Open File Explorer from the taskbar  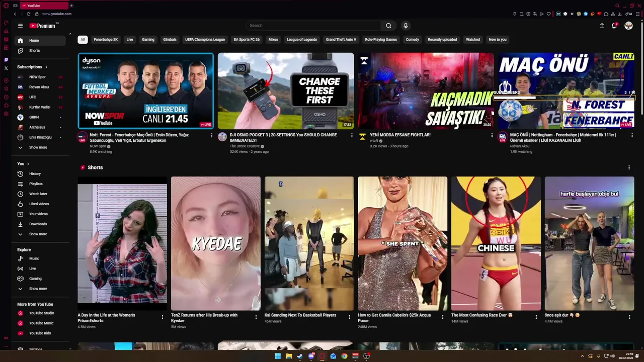(289, 356)
